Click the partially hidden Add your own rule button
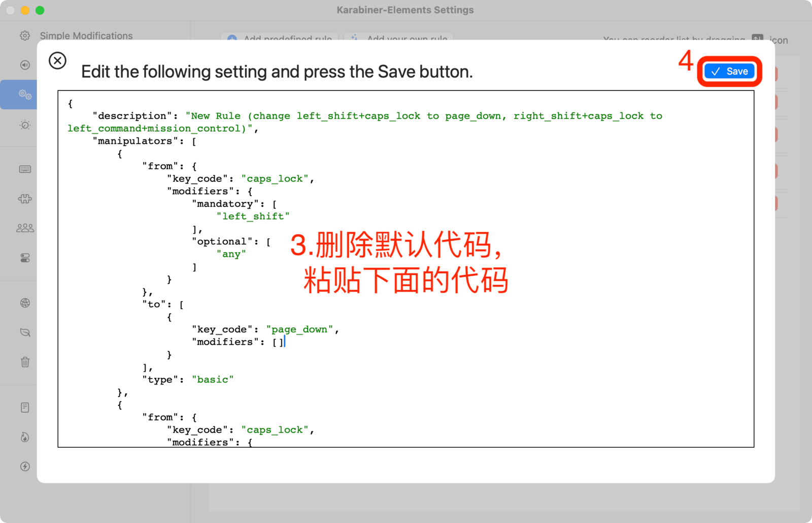The width and height of the screenshot is (812, 523). coord(399,37)
